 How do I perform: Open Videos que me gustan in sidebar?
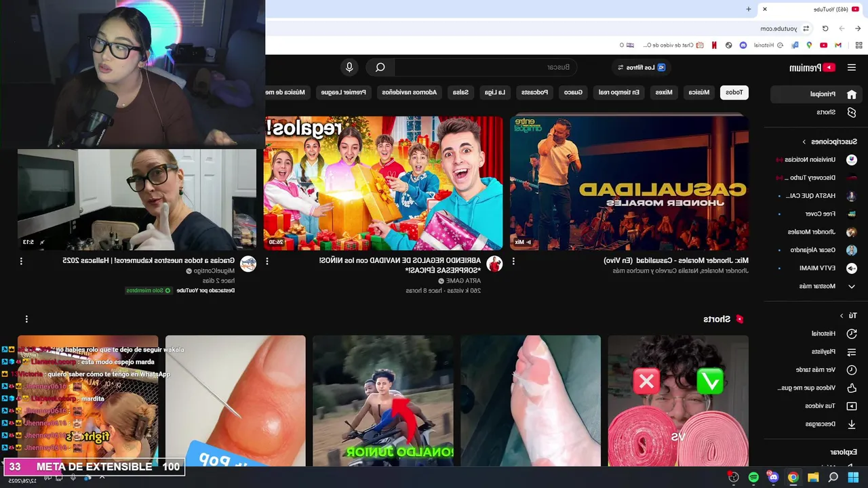(x=815, y=388)
